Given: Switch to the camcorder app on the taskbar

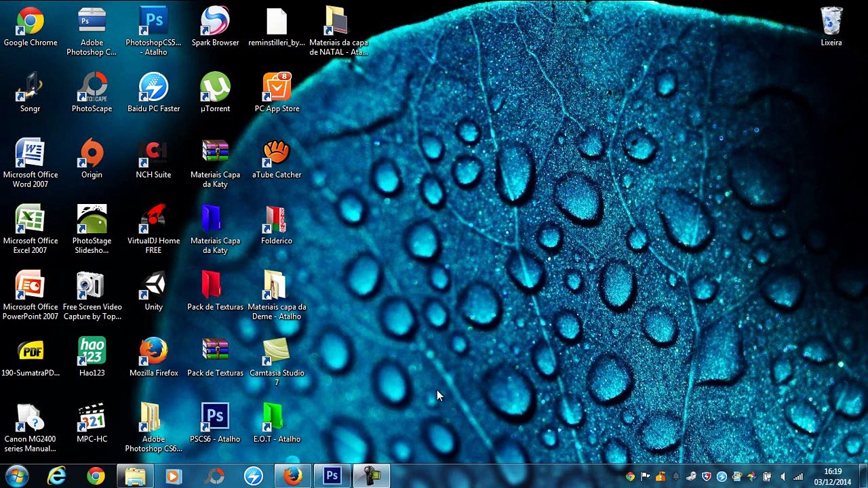Looking at the screenshot, I should pyautogui.click(x=372, y=476).
